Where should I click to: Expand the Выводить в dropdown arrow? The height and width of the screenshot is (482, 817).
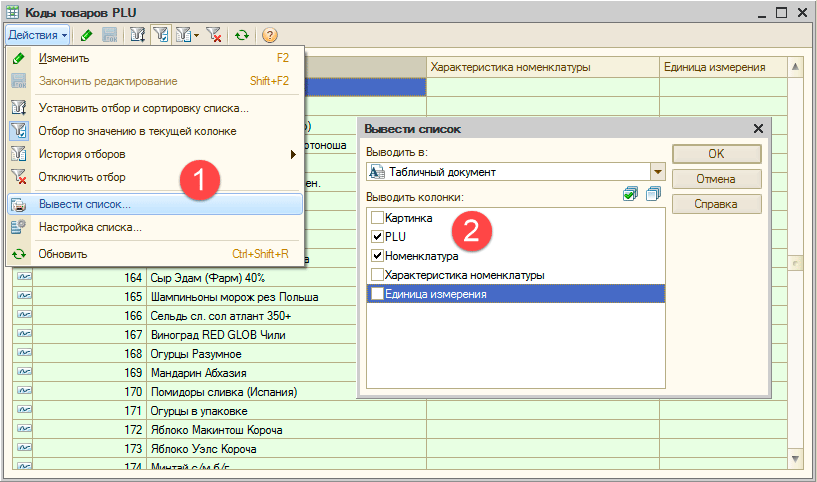pos(657,172)
